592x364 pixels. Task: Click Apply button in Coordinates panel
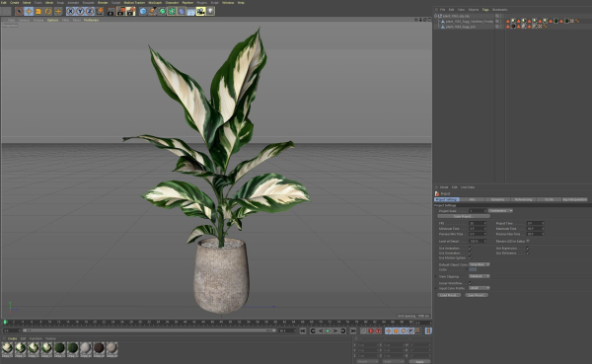click(420, 361)
